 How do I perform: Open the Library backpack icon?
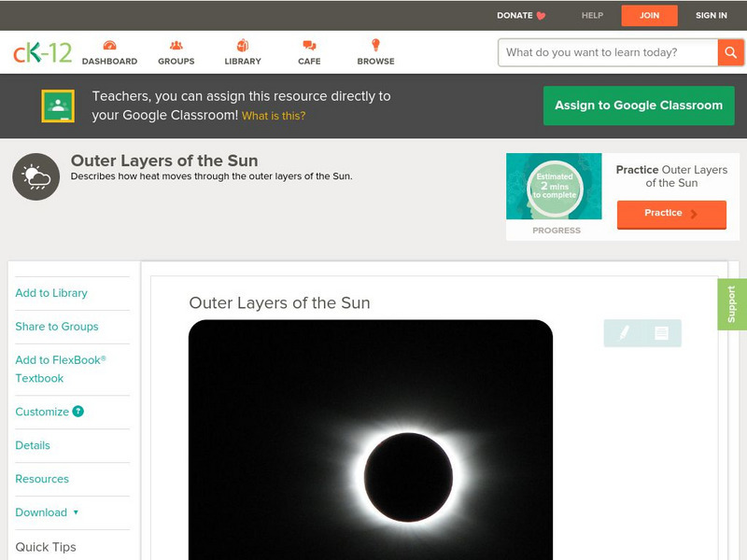click(242, 44)
